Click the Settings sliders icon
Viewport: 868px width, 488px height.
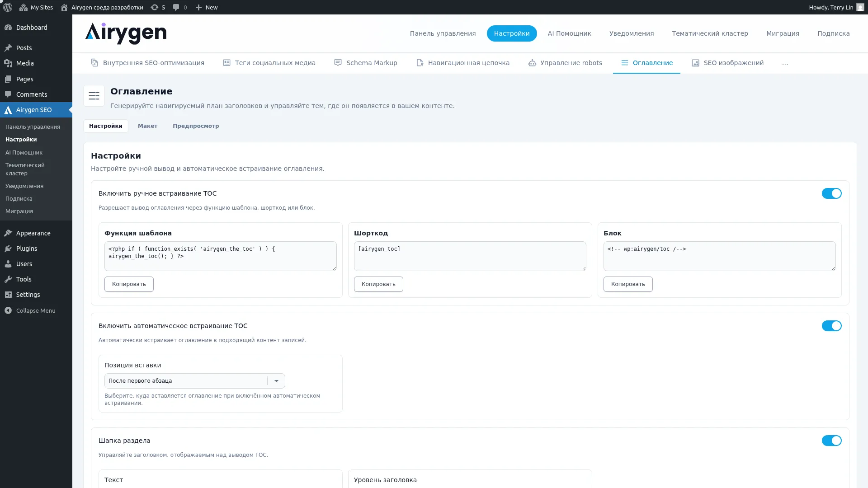pos(8,295)
